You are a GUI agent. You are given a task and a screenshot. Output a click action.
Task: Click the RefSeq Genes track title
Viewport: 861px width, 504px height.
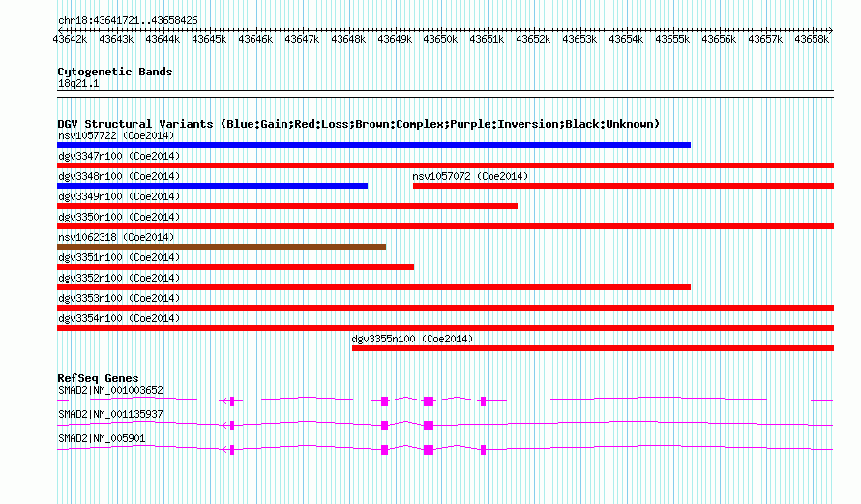98,378
